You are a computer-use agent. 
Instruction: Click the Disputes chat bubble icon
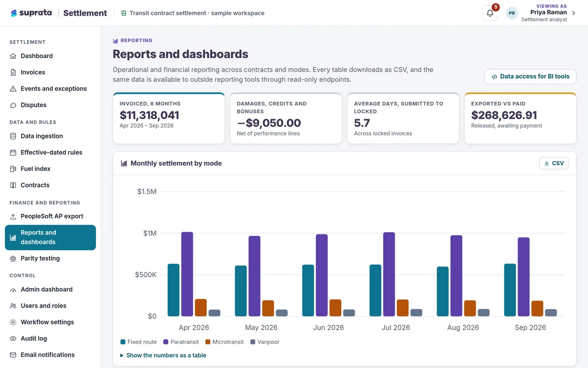click(x=13, y=105)
